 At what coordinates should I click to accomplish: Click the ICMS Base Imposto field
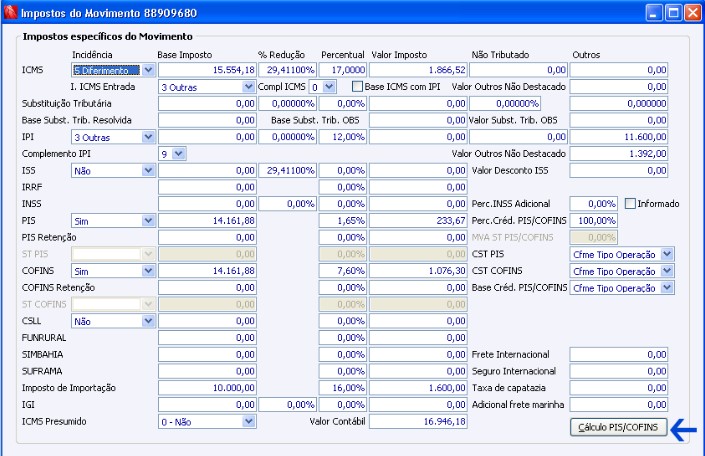pos(207,70)
